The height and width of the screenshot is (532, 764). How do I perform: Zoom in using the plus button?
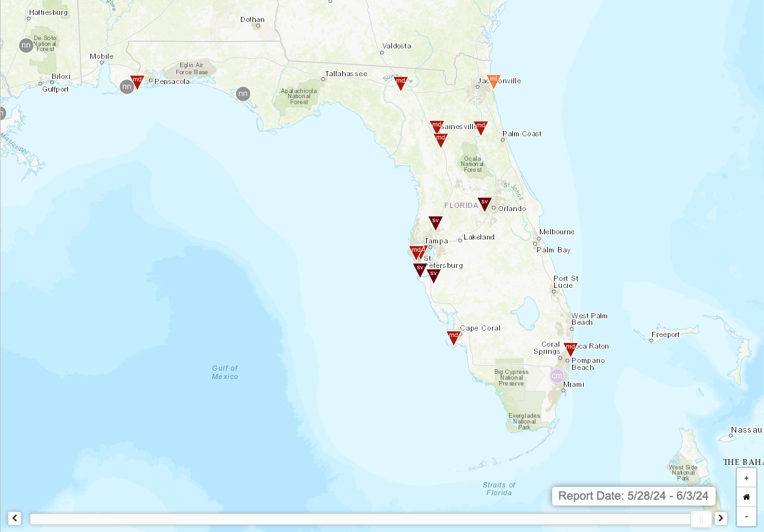pyautogui.click(x=746, y=477)
